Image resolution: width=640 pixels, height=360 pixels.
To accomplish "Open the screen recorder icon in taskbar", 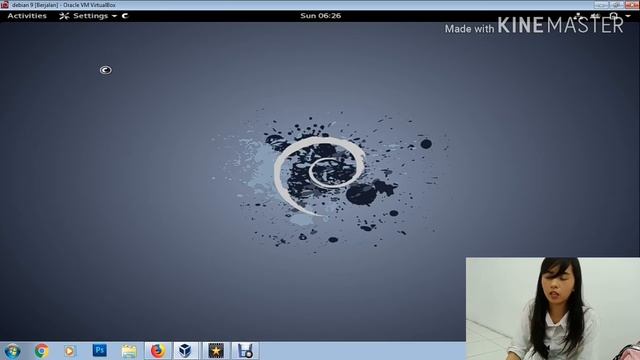I will 245,351.
